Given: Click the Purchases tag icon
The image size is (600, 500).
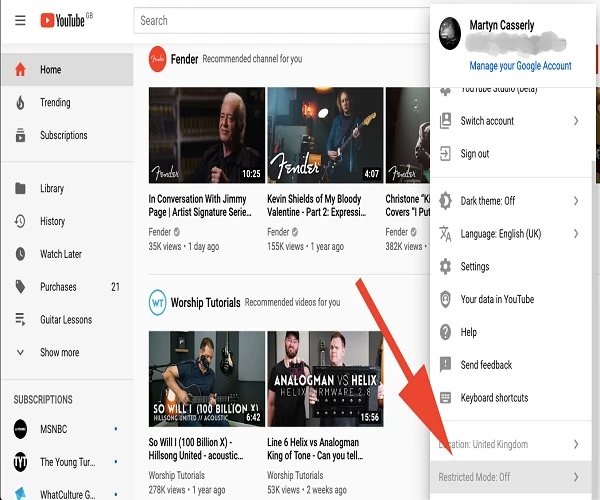Looking at the screenshot, I should pyautogui.click(x=20, y=287).
